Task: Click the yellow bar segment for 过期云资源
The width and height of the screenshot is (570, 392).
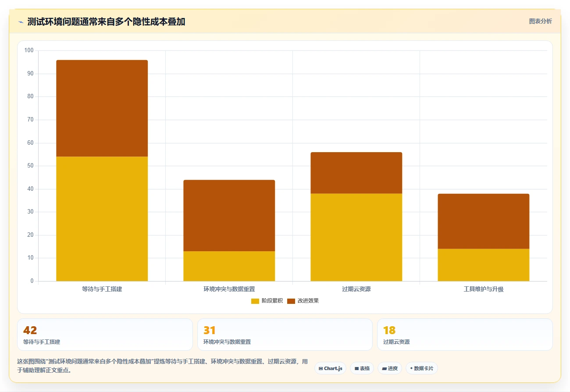Action: [x=356, y=237]
